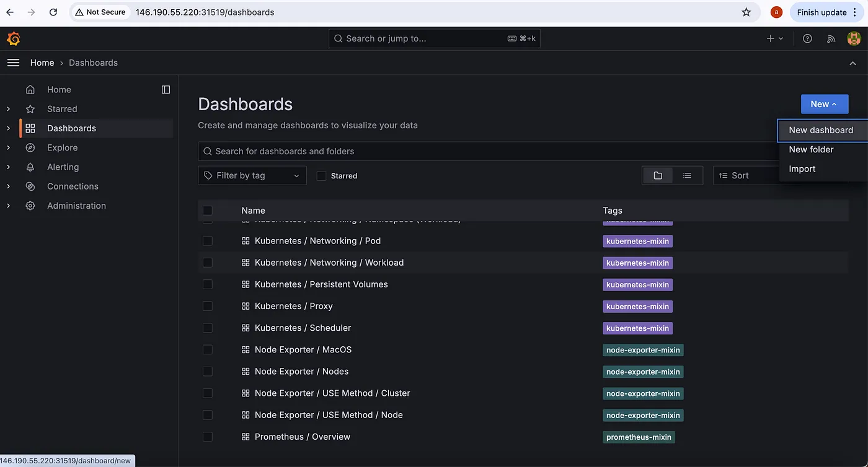The height and width of the screenshot is (467, 868).
Task: Expand the Connections sidebar section
Action: (x=8, y=186)
